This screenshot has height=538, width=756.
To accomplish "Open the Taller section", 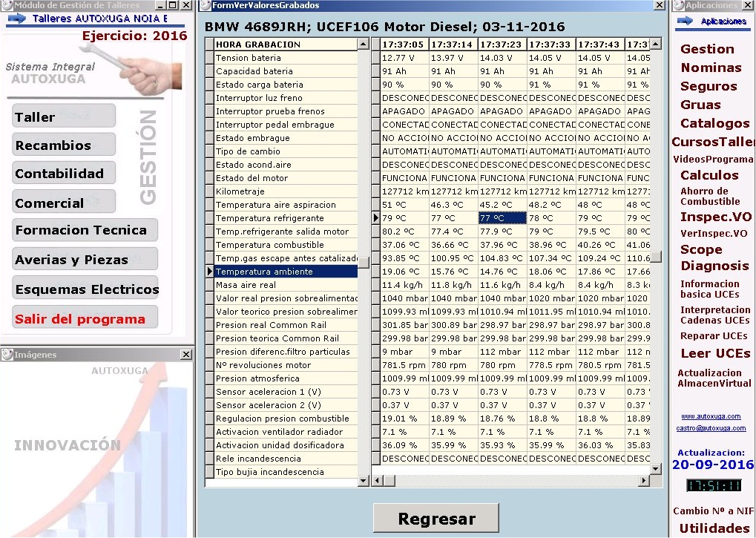I will 64,117.
